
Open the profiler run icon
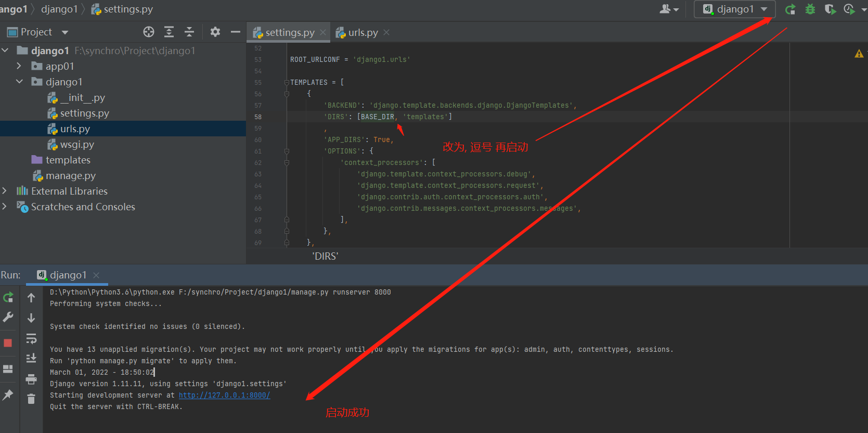[849, 9]
